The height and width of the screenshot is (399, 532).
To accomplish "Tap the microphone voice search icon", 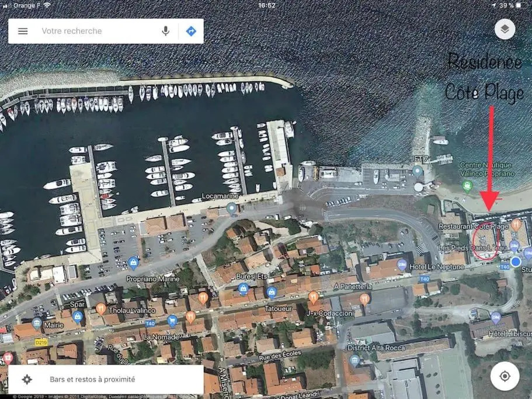I will tap(166, 31).
